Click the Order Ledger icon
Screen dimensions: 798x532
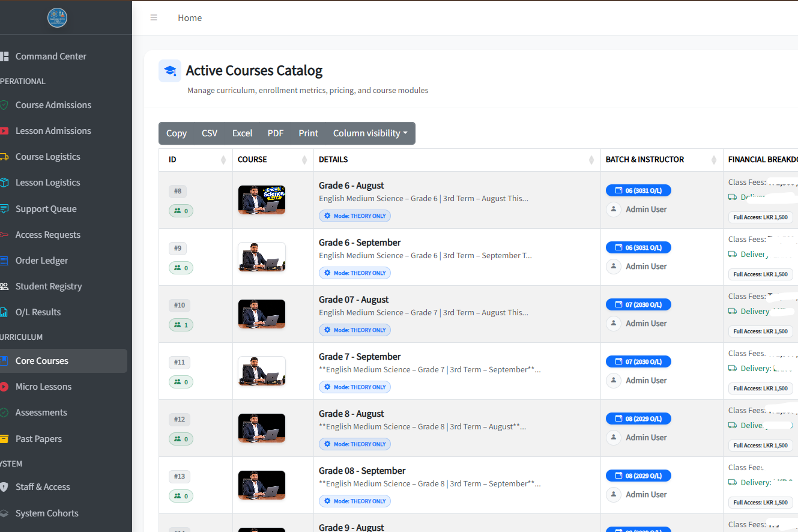click(4, 261)
